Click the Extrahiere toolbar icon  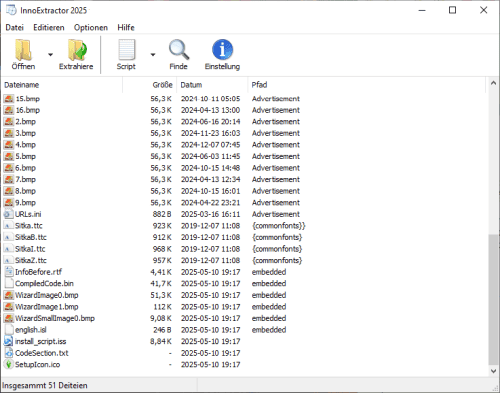click(77, 50)
